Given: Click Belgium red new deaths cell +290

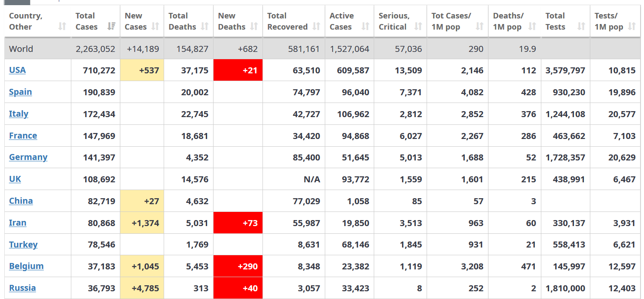Looking at the screenshot, I should click(238, 266).
